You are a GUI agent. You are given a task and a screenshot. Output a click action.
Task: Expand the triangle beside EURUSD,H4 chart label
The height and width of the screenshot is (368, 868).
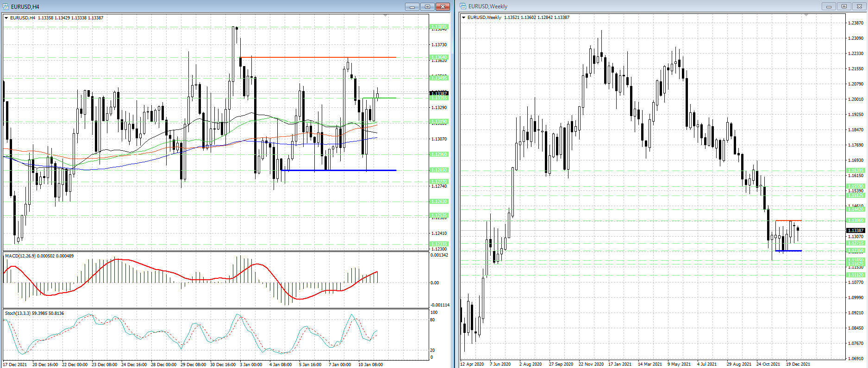[6, 18]
